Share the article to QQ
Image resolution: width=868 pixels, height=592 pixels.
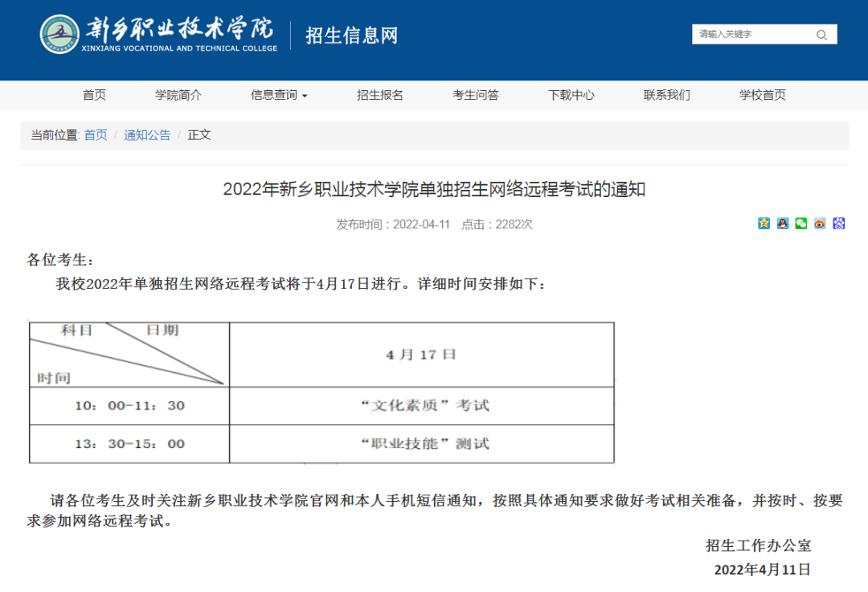[782, 224]
